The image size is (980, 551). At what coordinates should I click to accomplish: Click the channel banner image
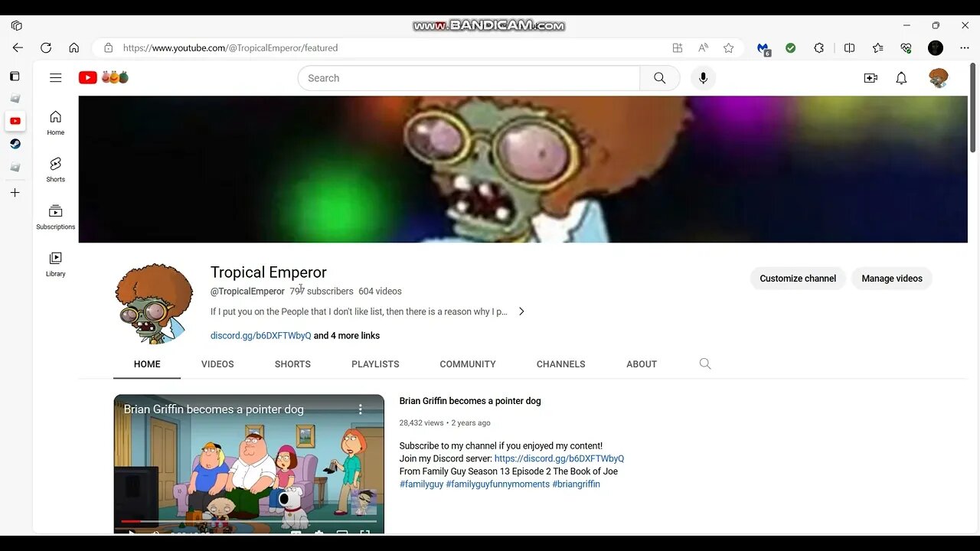pos(523,169)
